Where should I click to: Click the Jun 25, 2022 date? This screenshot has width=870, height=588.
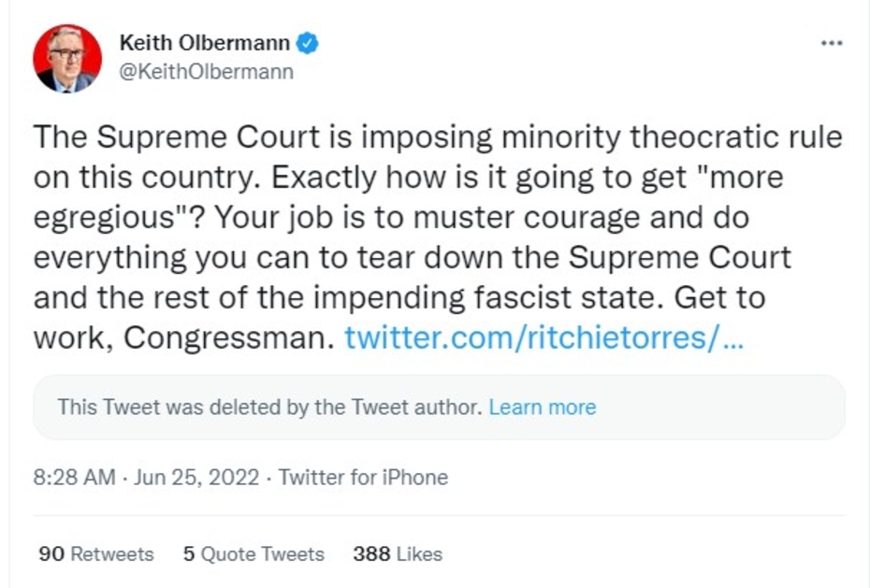(x=195, y=478)
